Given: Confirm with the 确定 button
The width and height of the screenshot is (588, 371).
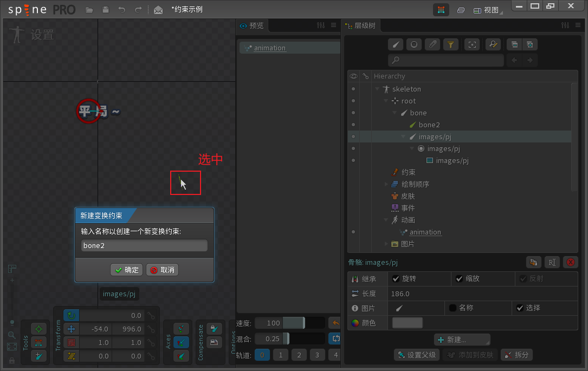Looking at the screenshot, I should click(x=127, y=270).
